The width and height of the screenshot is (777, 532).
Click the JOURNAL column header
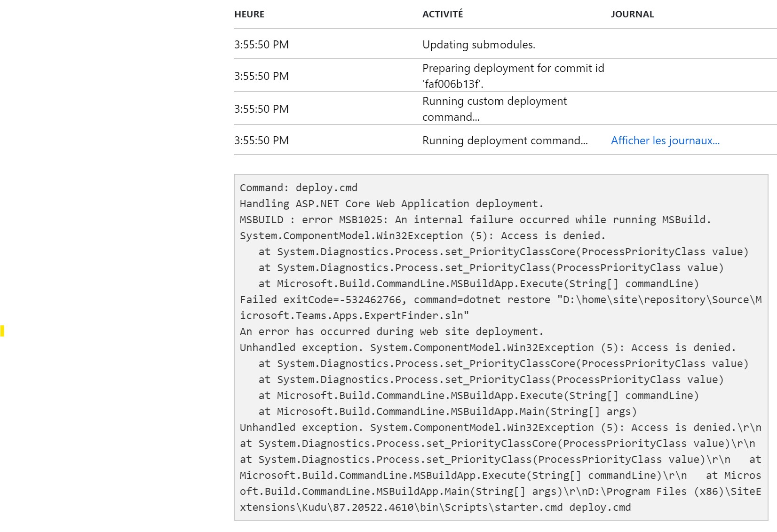point(632,14)
